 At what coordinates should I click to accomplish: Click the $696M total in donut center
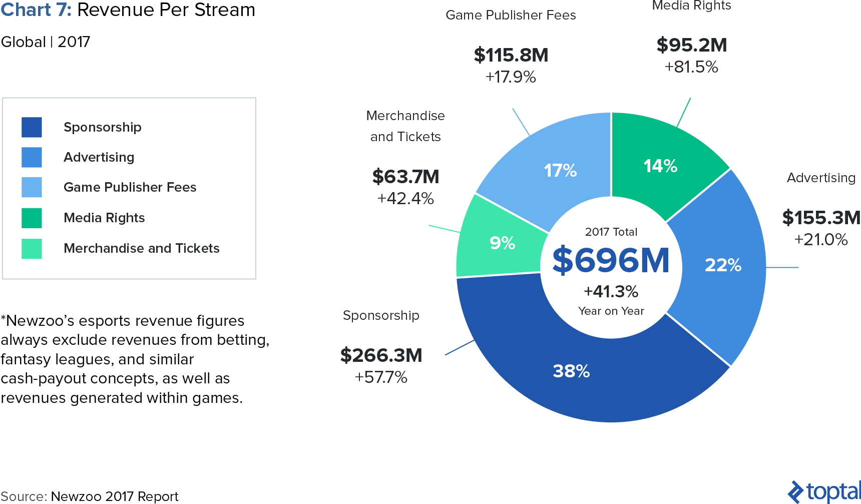611,260
